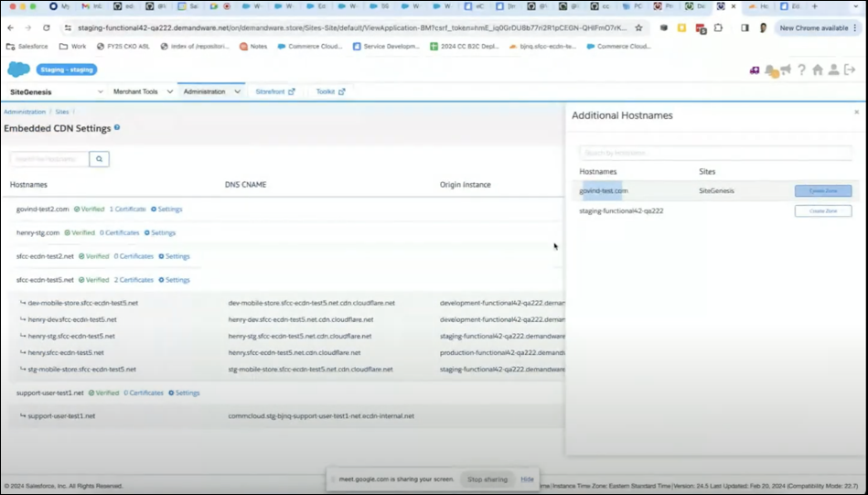
Task: Open 2 Certificates link for sfcc-ecdn-test5.net
Action: [x=134, y=280]
